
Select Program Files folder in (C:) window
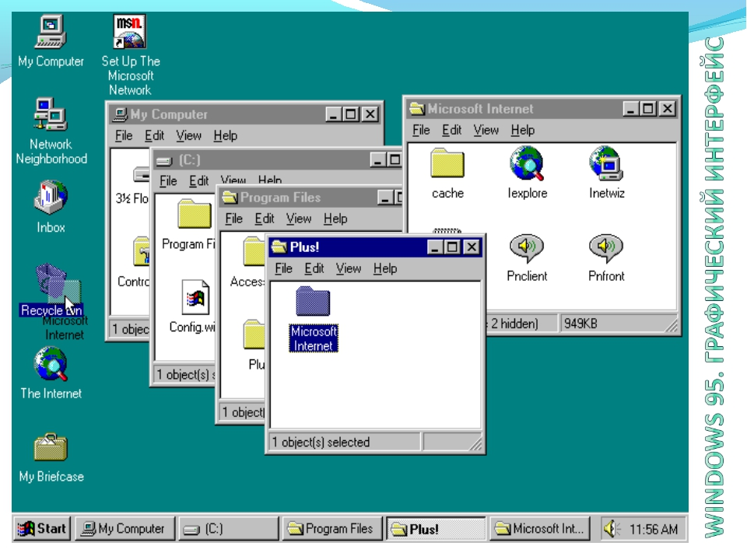[x=191, y=225]
